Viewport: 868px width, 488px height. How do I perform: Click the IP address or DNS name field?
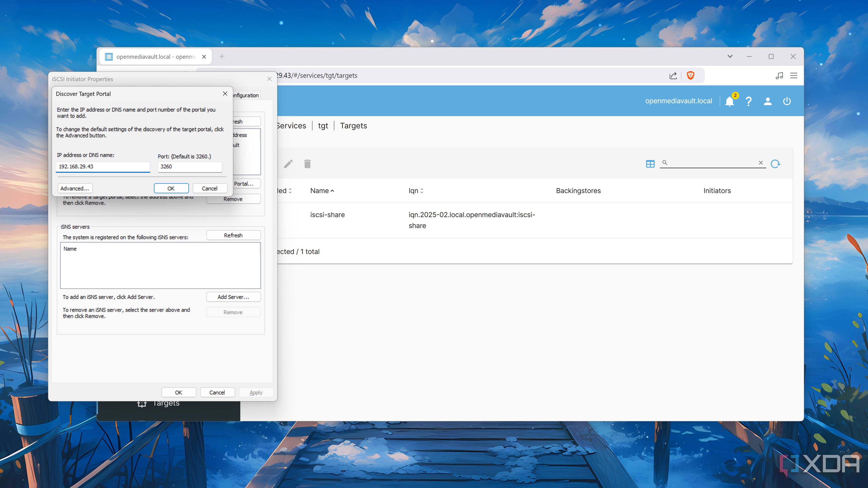click(103, 167)
